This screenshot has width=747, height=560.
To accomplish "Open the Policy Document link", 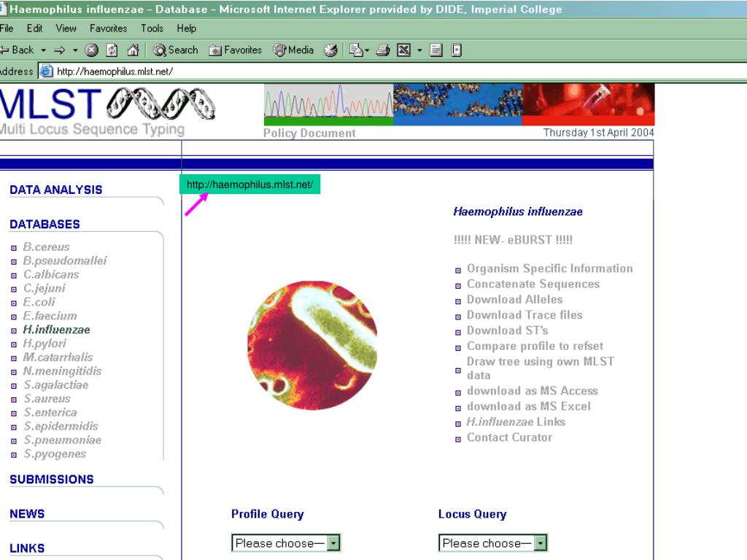I will (309, 133).
